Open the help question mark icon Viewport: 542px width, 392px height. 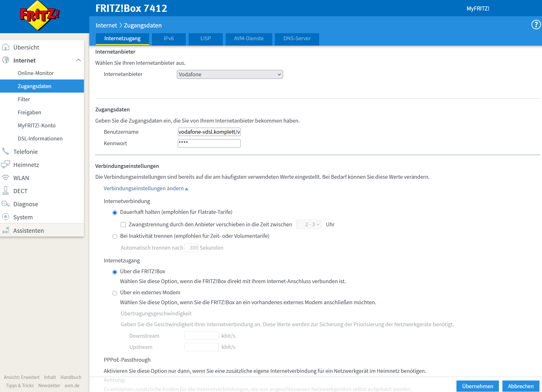tap(536, 25)
